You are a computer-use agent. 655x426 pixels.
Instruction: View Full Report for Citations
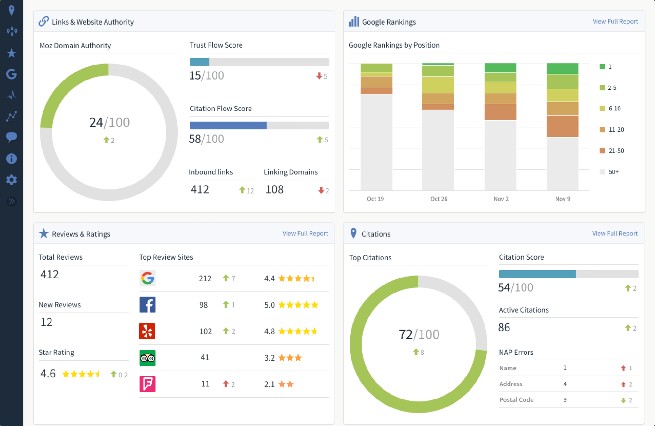tap(614, 233)
